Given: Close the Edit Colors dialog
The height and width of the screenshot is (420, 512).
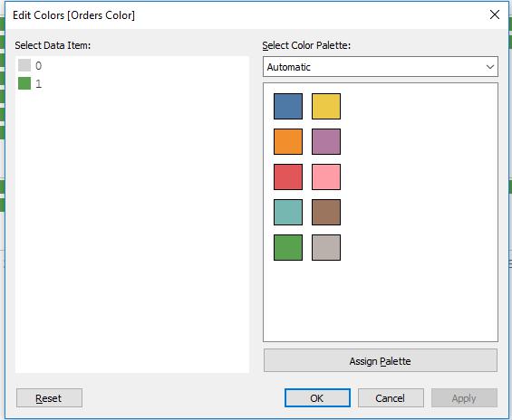Looking at the screenshot, I should coord(495,14).
